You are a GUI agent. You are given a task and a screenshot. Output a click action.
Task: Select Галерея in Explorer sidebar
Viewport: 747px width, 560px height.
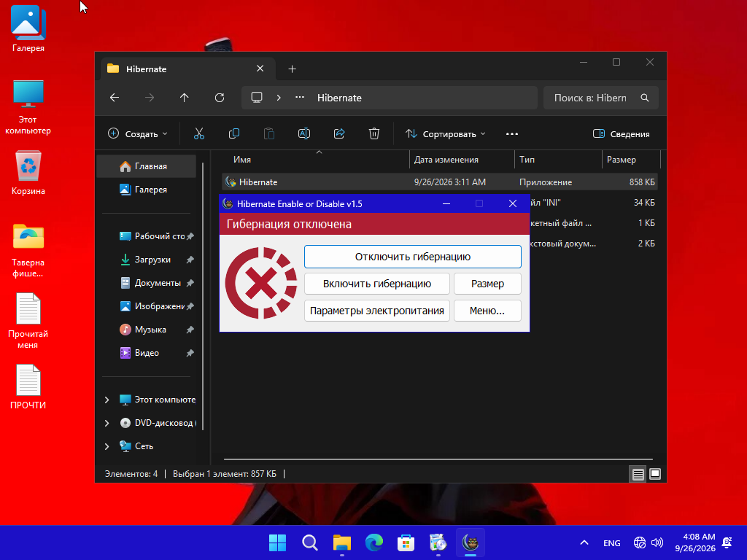coord(147,190)
